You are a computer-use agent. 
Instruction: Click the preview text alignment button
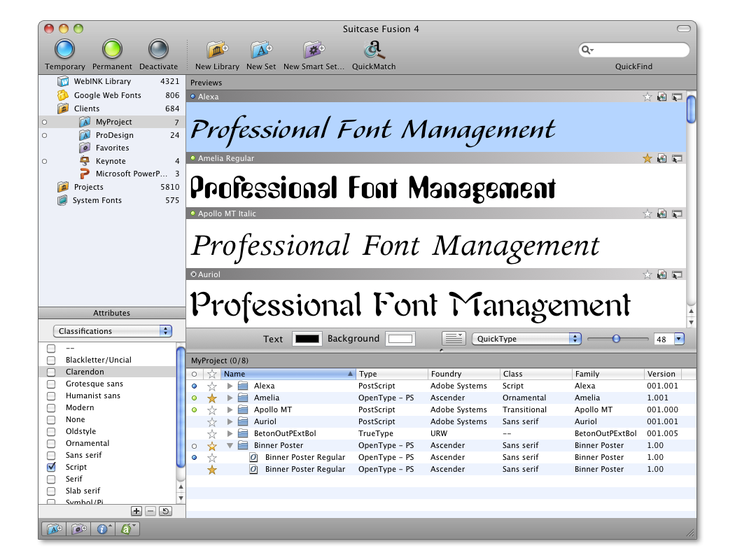tap(454, 338)
